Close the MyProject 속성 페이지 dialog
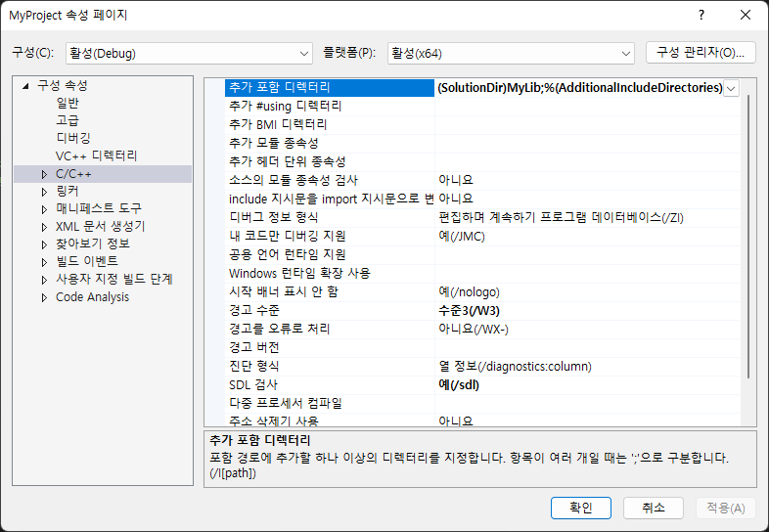This screenshot has width=769, height=532. pos(746,16)
